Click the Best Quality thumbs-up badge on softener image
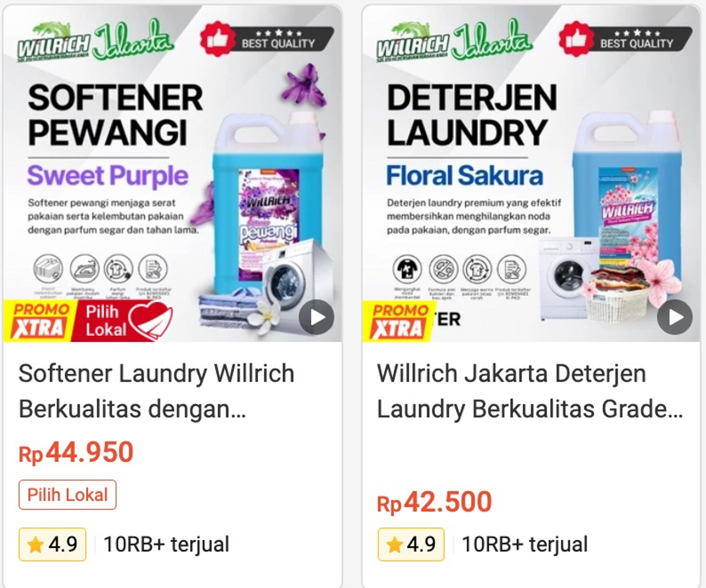706x588 pixels. 266,39
